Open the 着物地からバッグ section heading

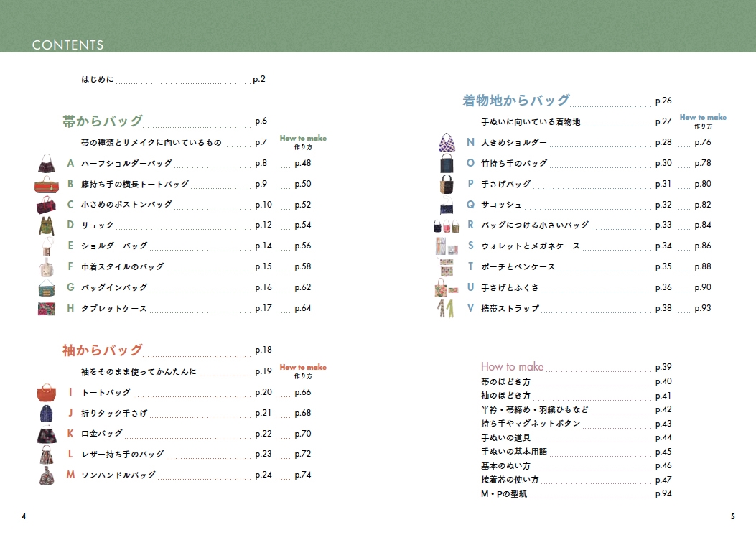pyautogui.click(x=516, y=101)
